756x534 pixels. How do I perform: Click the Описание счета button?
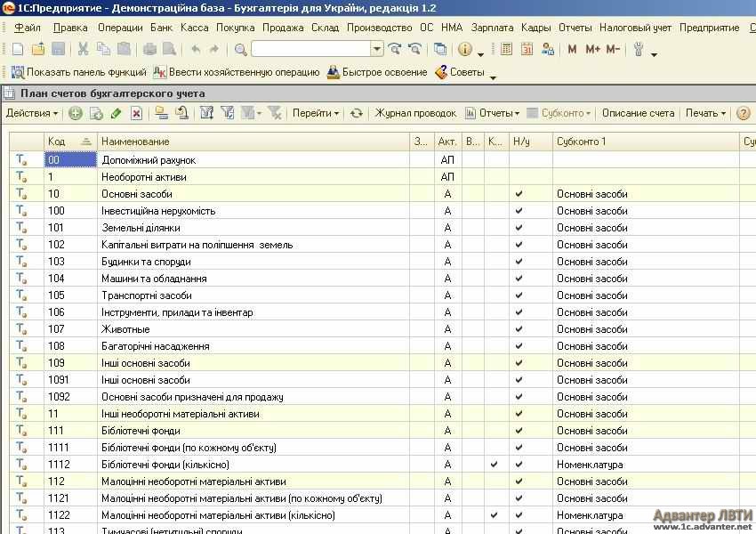click(x=638, y=113)
